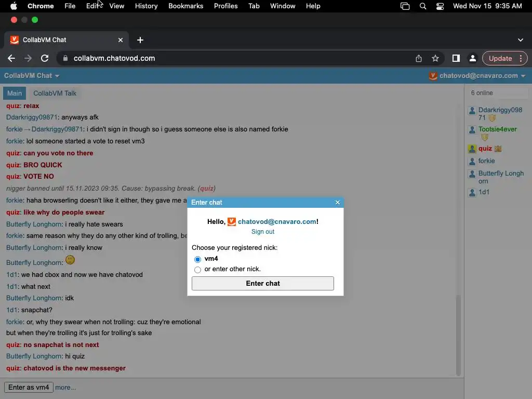Close the CollabVM Chat browser tab
The width and height of the screenshot is (532, 399).
tap(121, 40)
